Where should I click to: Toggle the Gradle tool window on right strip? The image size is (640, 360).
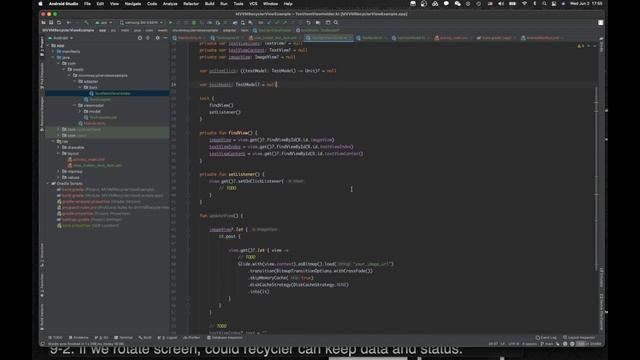[602, 45]
